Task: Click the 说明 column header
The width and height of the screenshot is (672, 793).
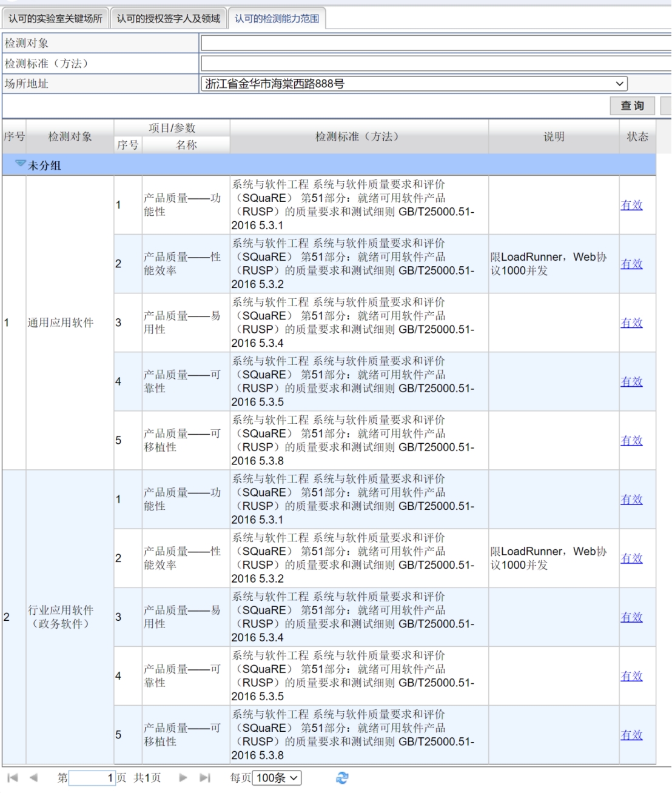Action: pos(554,136)
